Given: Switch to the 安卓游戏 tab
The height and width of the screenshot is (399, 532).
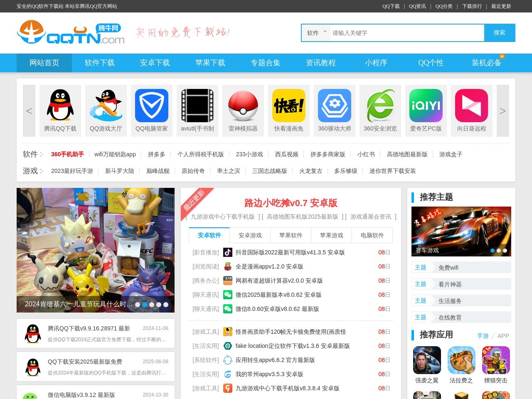Looking at the screenshot, I should [250, 235].
